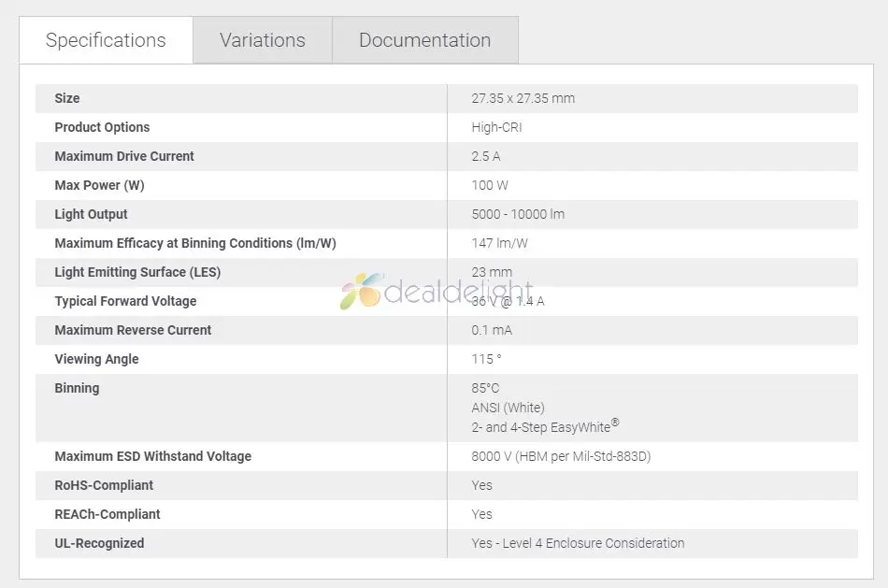
Task: Select the 'UL-Recognized' label
Action: 99,543
